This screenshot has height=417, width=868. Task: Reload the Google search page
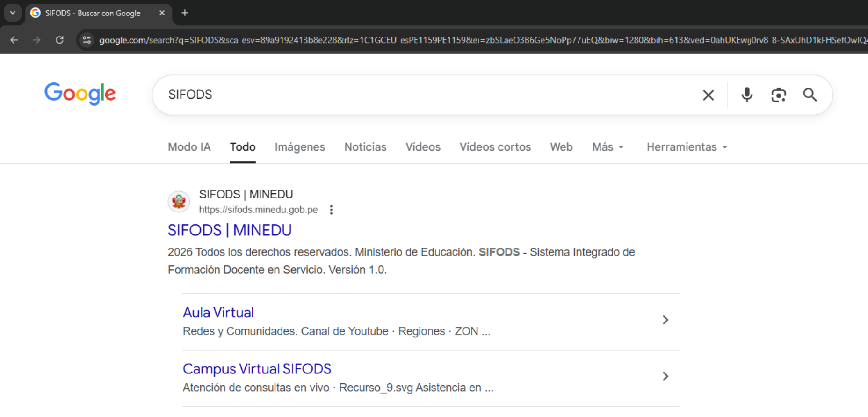(59, 40)
